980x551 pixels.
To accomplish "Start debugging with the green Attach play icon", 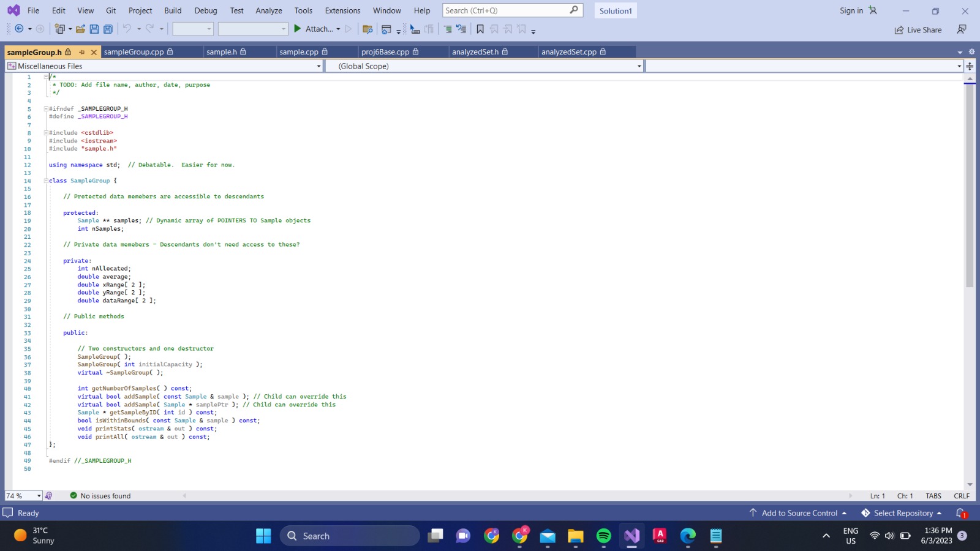I will (298, 29).
